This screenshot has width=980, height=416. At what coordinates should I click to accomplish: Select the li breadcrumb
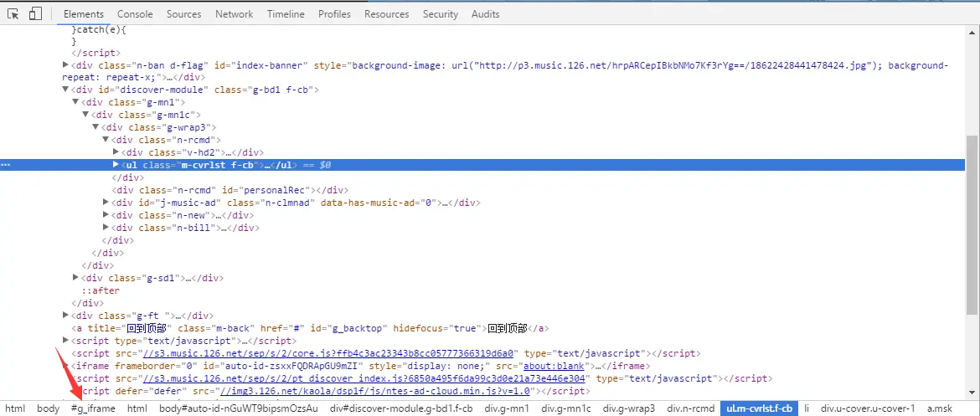point(807,408)
